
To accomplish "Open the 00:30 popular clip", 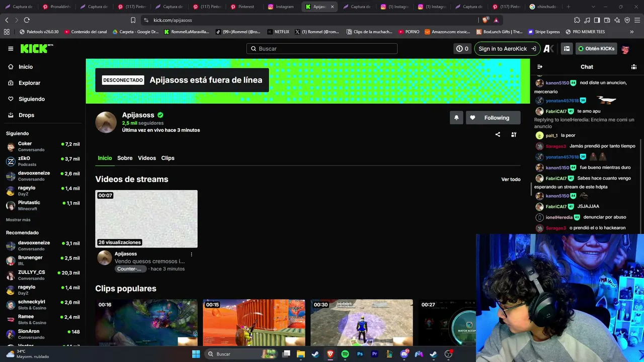I will point(361,323).
